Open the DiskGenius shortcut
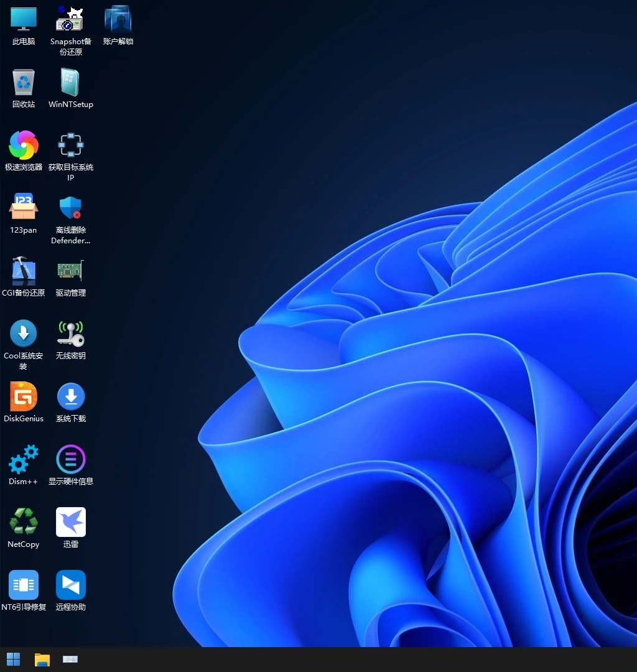The image size is (637, 672). (x=24, y=397)
